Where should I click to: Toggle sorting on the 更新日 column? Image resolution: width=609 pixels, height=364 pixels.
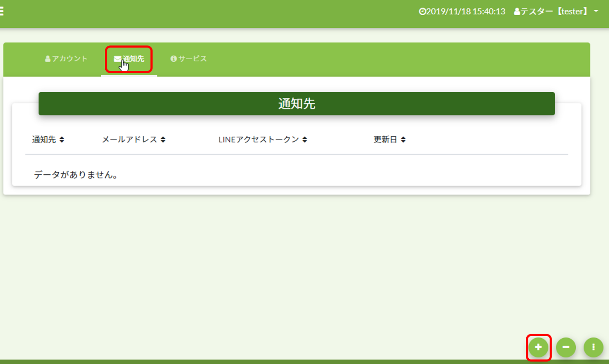click(x=403, y=139)
